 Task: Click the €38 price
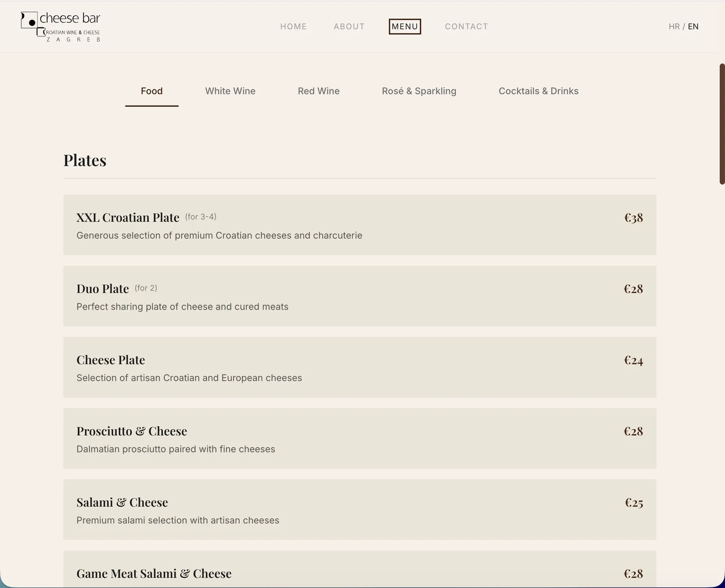(633, 218)
